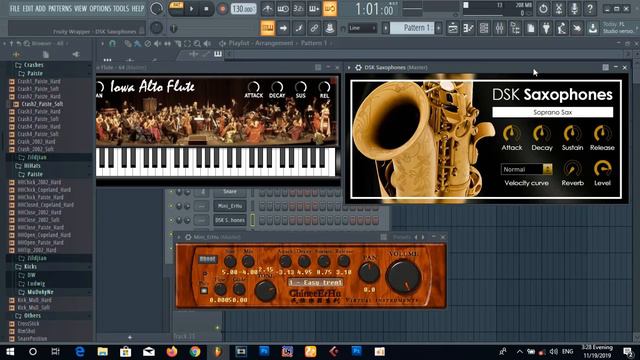
Task: Click the chain-link multilink controllers icon
Action: tap(314, 28)
